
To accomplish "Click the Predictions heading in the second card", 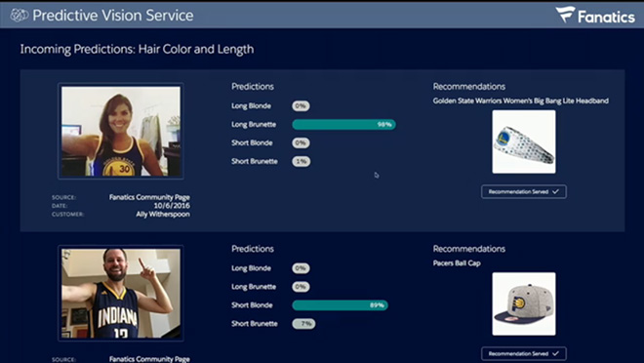I will tap(253, 249).
